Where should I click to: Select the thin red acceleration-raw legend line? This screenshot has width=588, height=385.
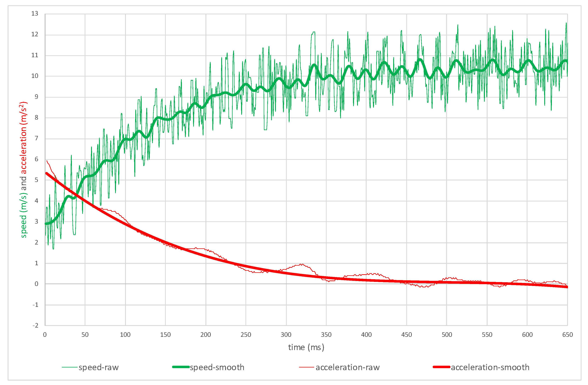pos(307,367)
